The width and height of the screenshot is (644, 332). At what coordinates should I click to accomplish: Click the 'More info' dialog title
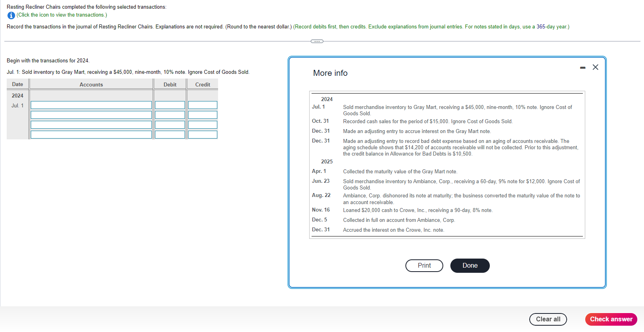click(x=330, y=73)
